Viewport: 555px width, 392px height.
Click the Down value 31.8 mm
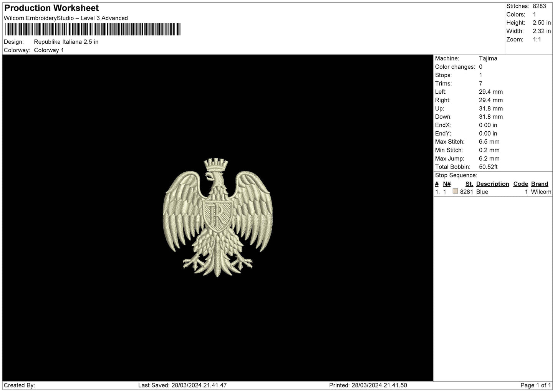coord(491,117)
